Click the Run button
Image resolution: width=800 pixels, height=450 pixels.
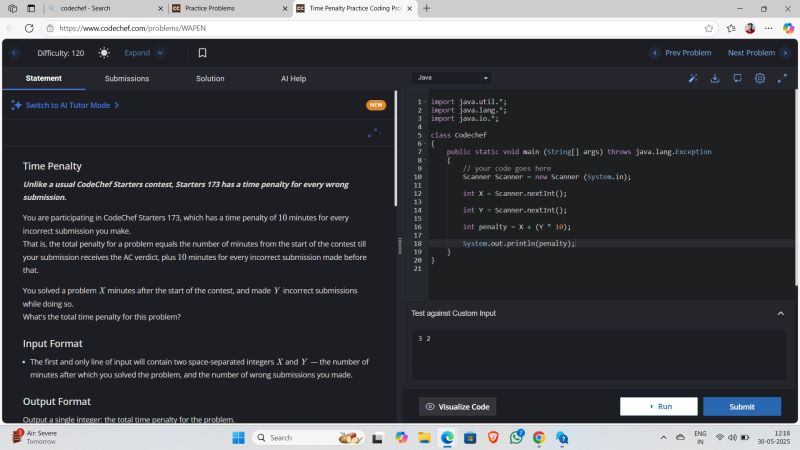point(658,406)
